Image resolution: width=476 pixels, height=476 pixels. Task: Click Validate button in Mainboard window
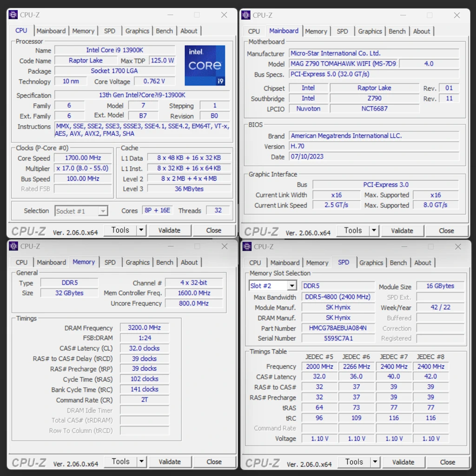(x=402, y=231)
